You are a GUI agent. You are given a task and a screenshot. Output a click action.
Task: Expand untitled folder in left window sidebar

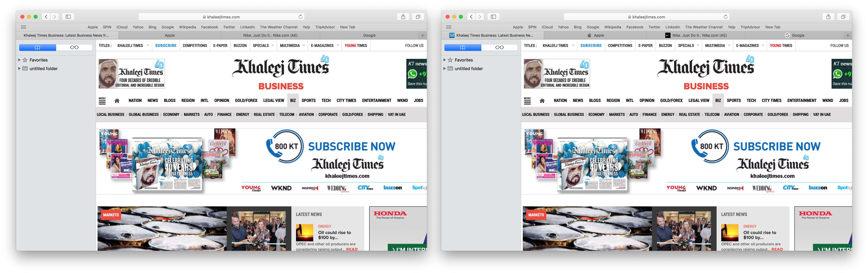click(x=19, y=68)
